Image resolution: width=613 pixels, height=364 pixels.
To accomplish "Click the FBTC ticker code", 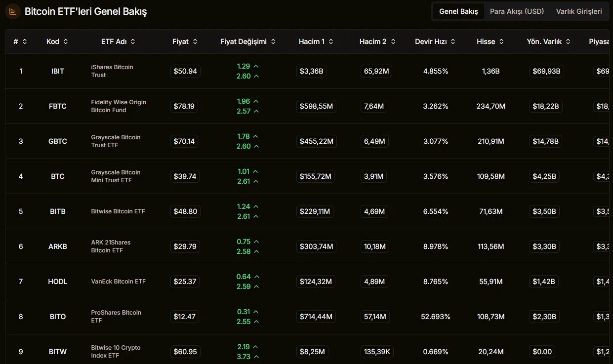I will pyautogui.click(x=58, y=106).
